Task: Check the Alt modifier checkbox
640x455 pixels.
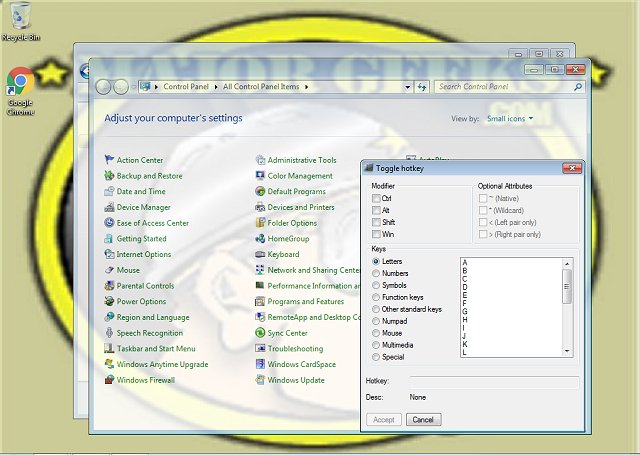Action: (376, 210)
